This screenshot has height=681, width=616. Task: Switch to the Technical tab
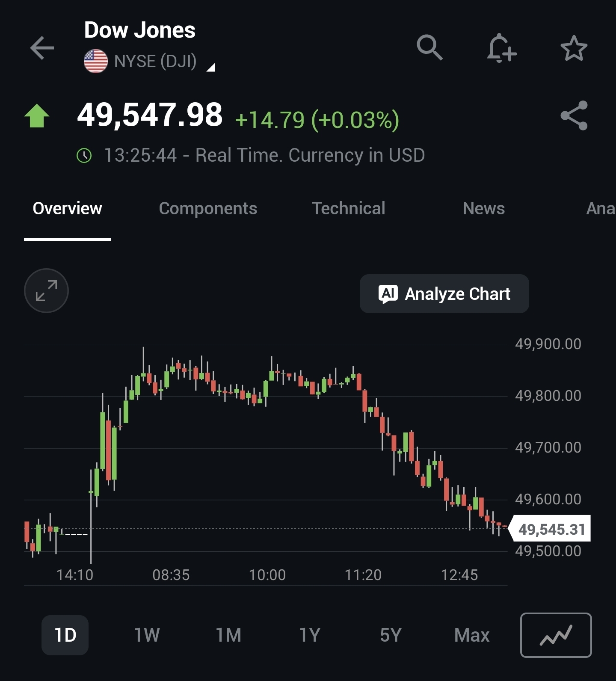pyautogui.click(x=349, y=208)
